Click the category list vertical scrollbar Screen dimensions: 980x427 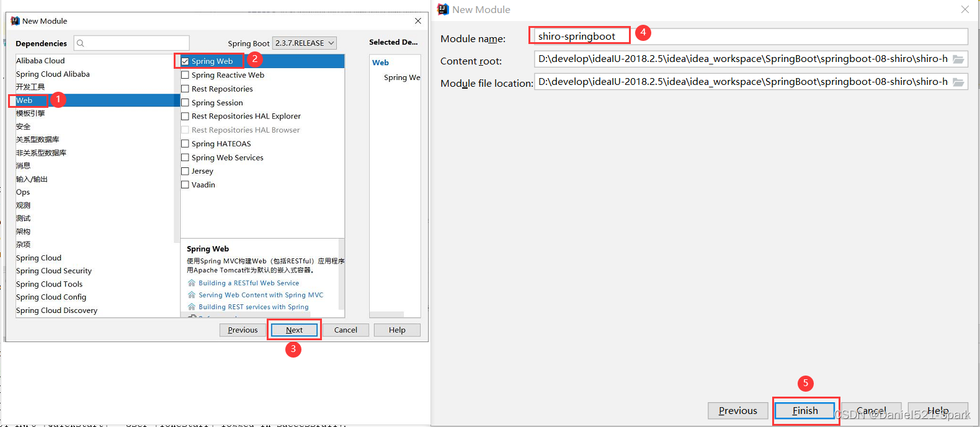click(x=177, y=149)
